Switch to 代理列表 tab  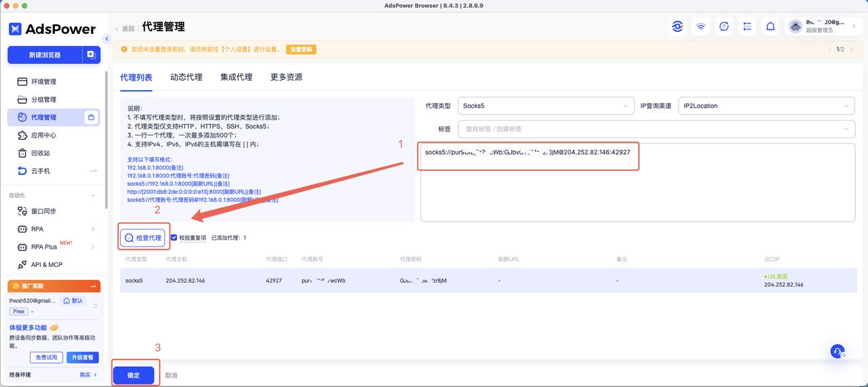pos(136,77)
